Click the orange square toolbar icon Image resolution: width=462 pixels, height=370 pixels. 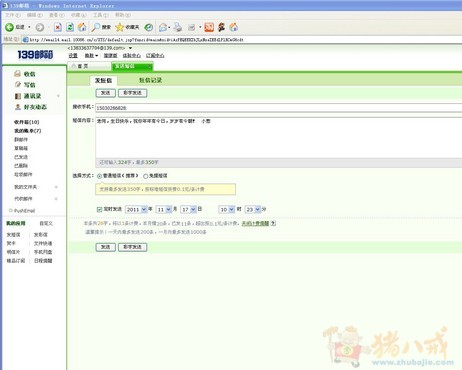pyautogui.click(x=209, y=27)
